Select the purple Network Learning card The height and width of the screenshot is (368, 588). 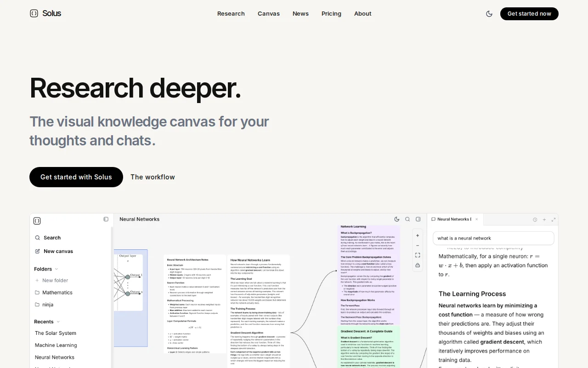pyautogui.click(x=369, y=275)
